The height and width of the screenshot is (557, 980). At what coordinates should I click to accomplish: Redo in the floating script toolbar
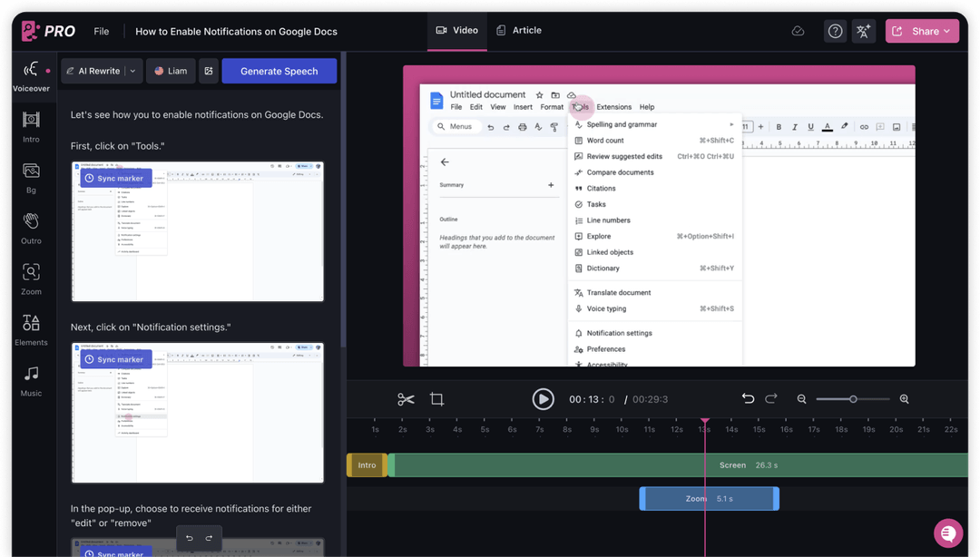(209, 538)
